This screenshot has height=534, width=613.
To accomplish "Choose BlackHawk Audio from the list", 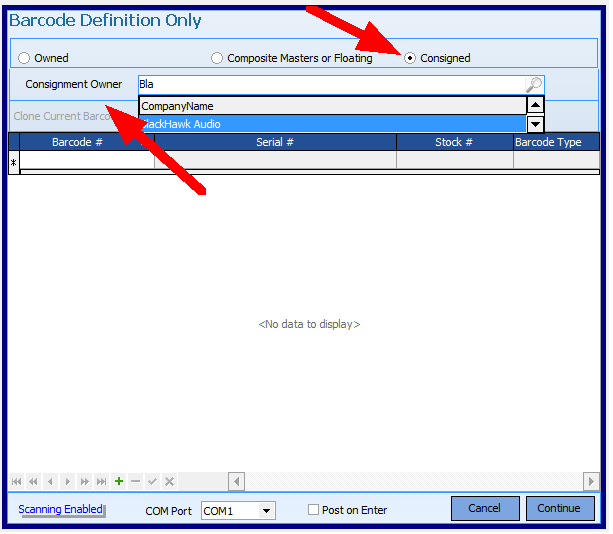I will 330,124.
